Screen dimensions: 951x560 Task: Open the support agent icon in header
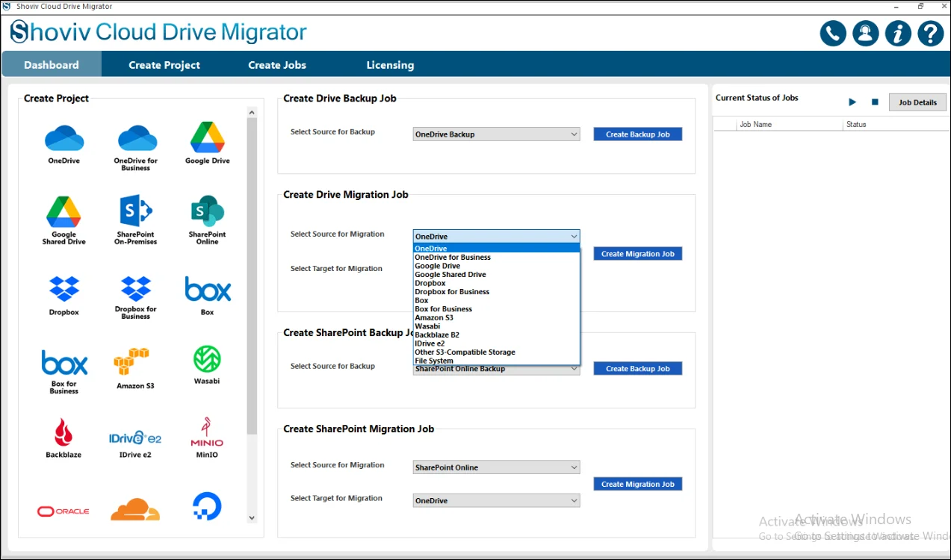click(x=866, y=34)
